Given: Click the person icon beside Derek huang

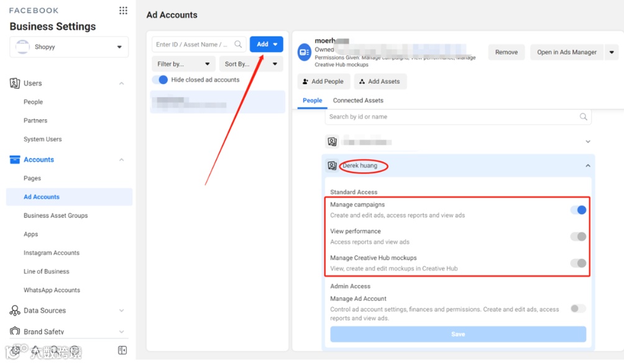Looking at the screenshot, I should pos(332,165).
